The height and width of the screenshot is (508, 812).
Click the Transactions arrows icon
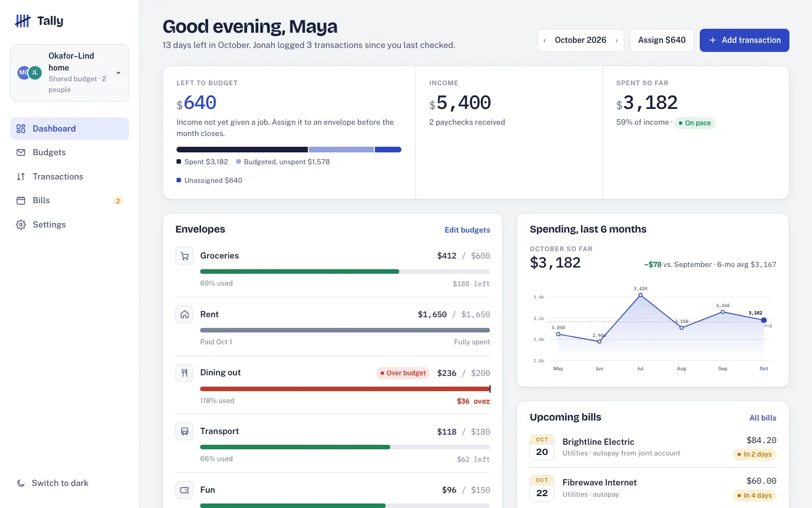click(x=21, y=177)
